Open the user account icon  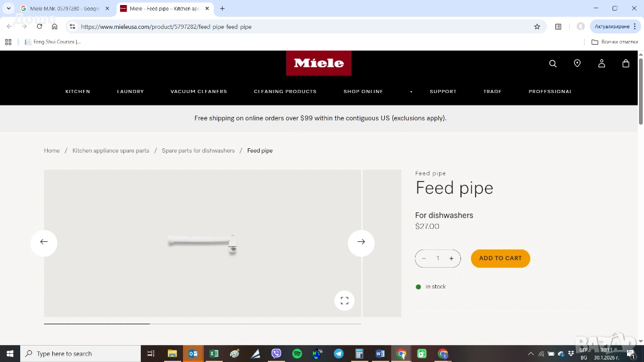pyautogui.click(x=601, y=63)
